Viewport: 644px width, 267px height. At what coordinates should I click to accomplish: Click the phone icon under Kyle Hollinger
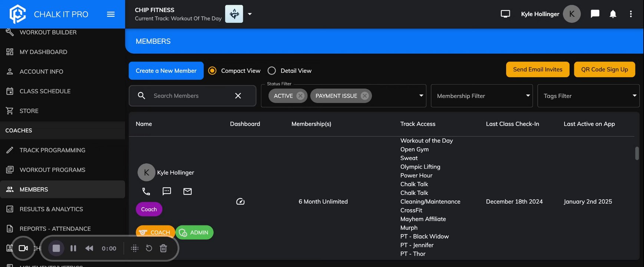click(x=146, y=191)
